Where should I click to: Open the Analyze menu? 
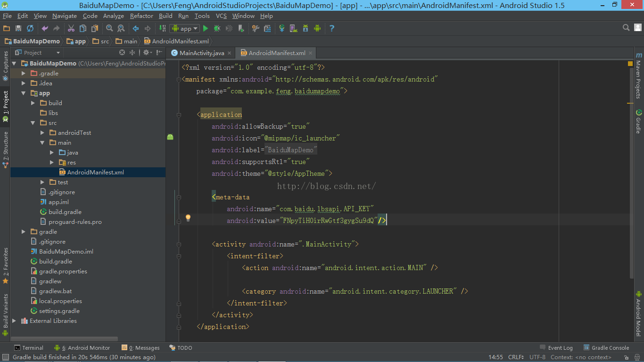pos(114,16)
